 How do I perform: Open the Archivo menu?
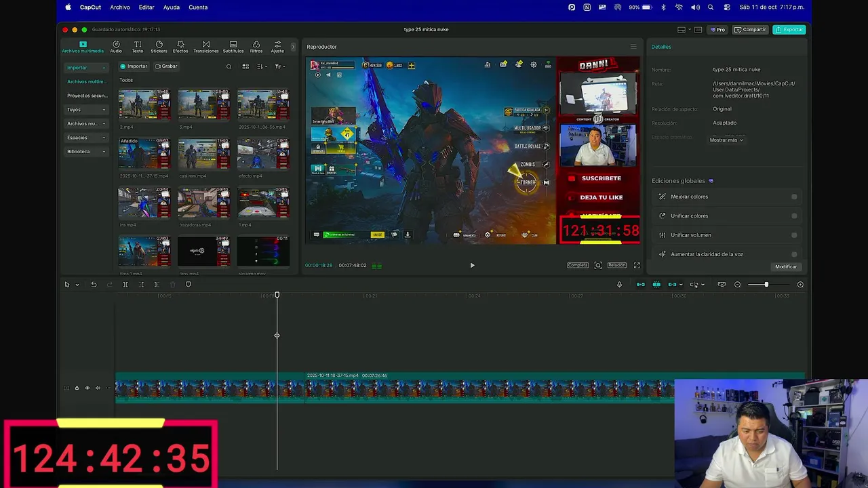click(x=120, y=7)
